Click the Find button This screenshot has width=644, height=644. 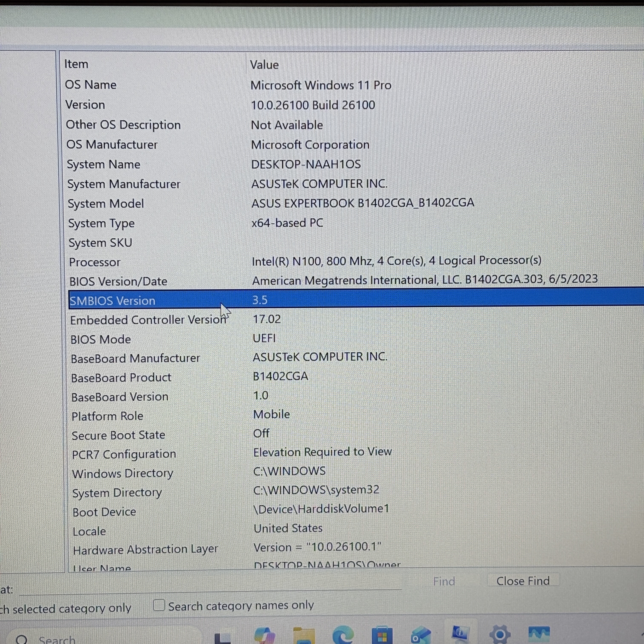coord(444,581)
